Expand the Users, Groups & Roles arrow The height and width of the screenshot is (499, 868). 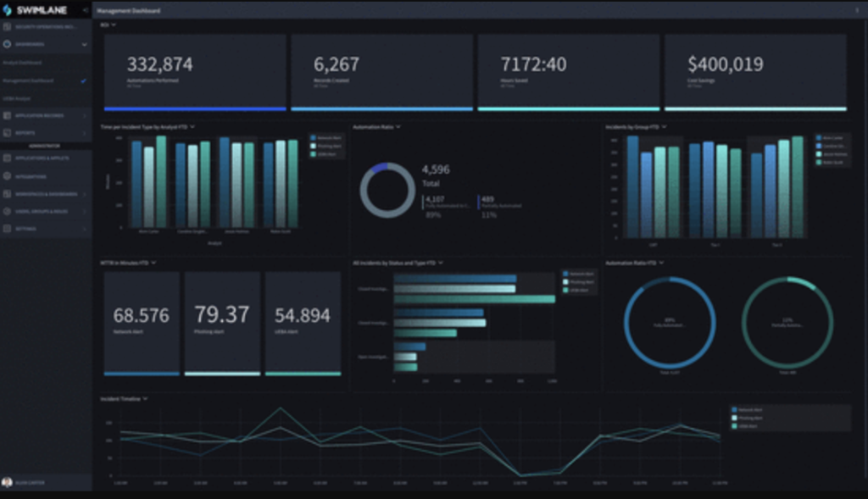tap(85, 211)
